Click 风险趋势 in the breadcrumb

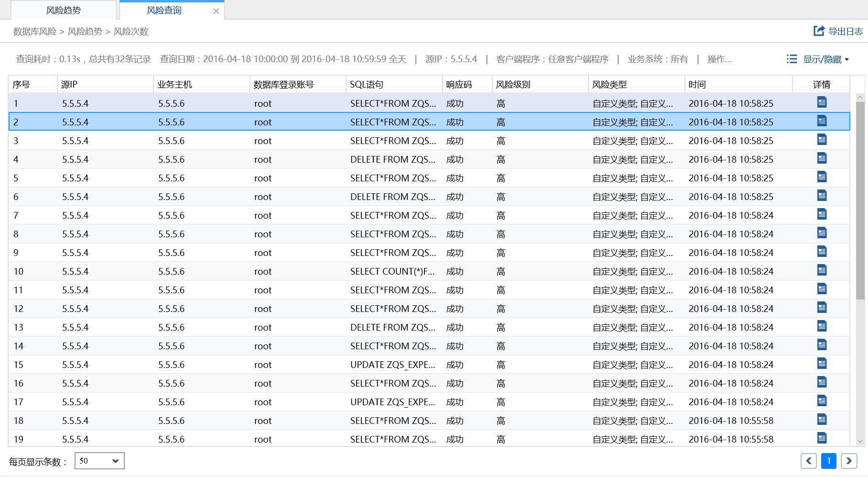pos(85,32)
